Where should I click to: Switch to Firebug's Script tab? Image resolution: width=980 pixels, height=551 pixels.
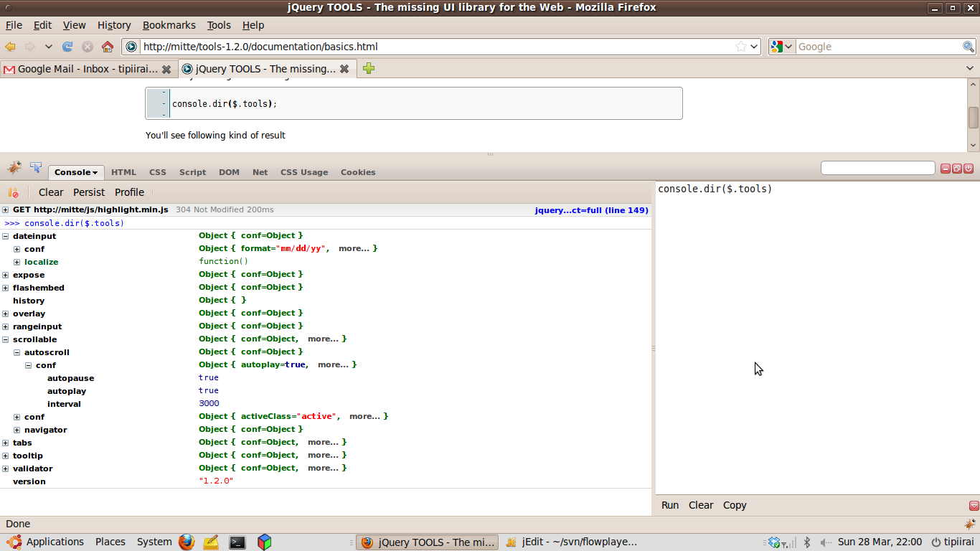192,172
